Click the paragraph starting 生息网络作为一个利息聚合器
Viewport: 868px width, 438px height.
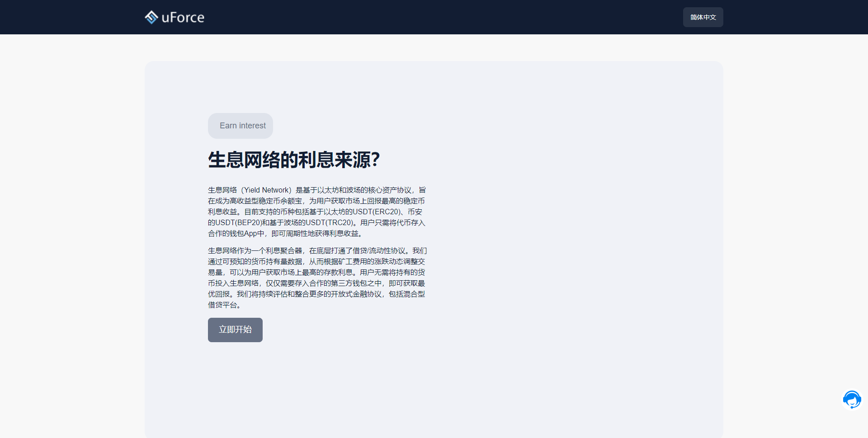pyautogui.click(x=317, y=278)
